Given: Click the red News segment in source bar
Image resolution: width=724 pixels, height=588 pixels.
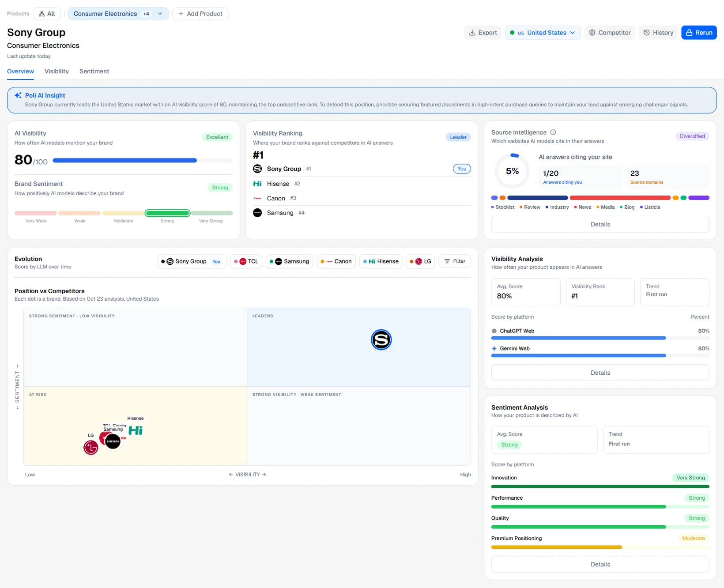Looking at the screenshot, I should 620,198.
